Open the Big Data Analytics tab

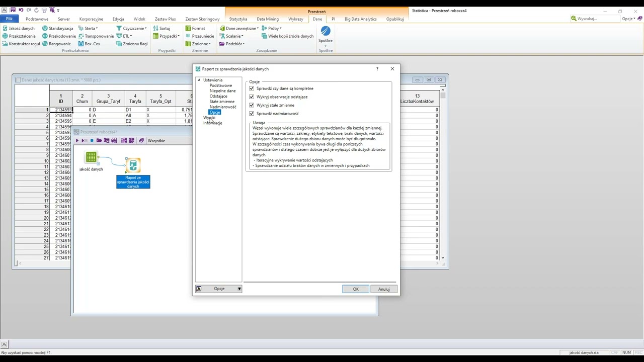click(x=361, y=19)
